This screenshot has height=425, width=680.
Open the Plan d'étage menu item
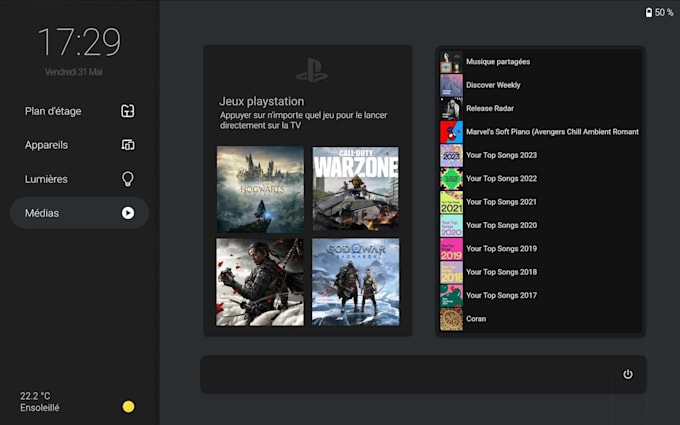click(79, 111)
